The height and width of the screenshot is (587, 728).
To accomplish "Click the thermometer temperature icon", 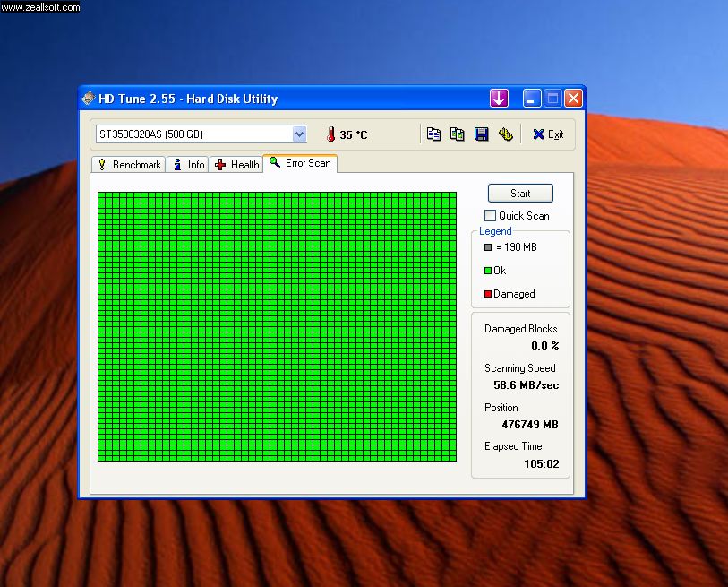I will coord(330,134).
